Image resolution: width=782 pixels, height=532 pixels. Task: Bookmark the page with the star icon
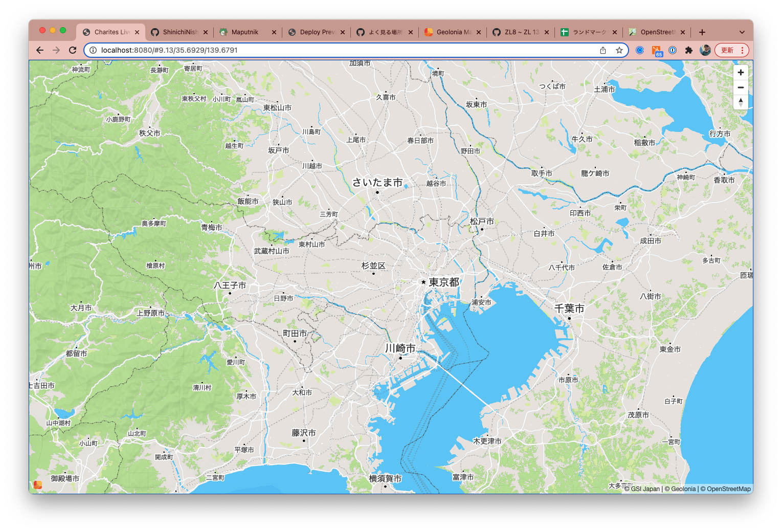point(619,50)
